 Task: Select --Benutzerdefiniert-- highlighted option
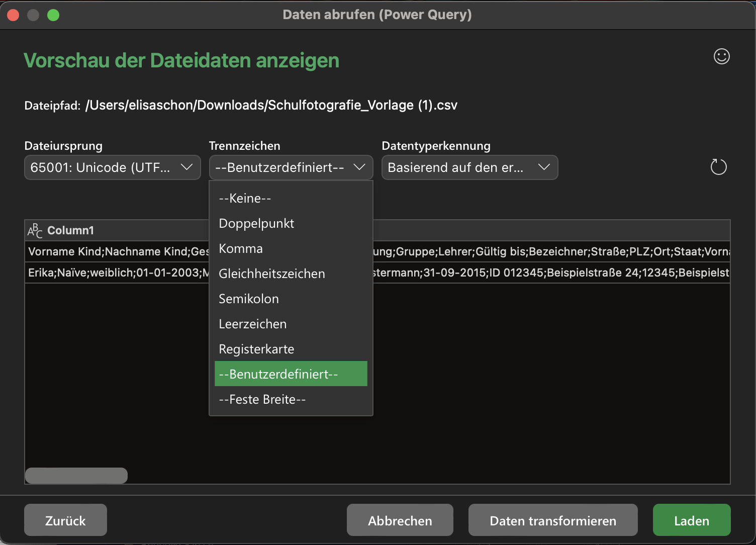[291, 374]
